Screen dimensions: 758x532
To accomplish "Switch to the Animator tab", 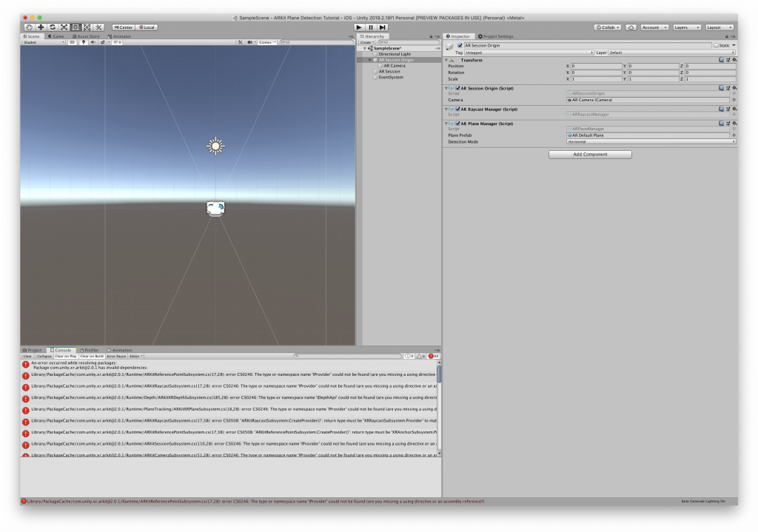I will click(119, 36).
